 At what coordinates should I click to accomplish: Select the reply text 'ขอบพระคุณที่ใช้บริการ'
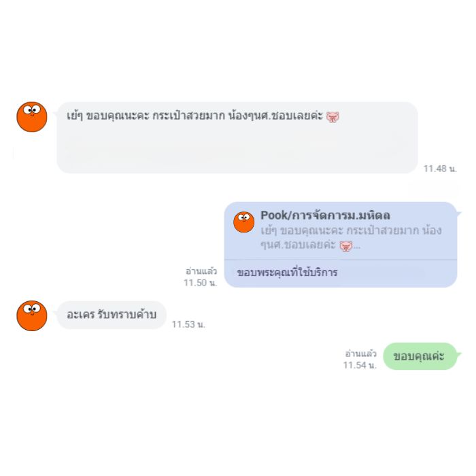287,272
